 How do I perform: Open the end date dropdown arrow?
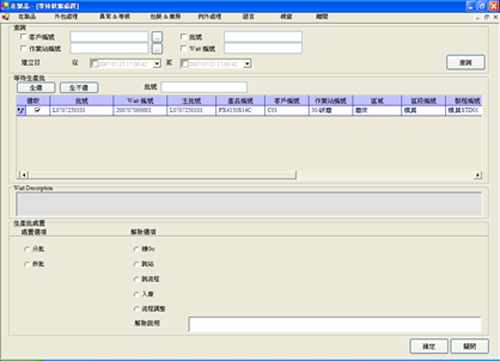247,64
